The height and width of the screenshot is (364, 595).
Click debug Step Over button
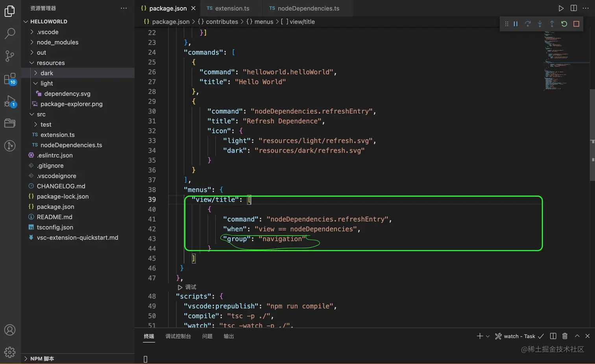(528, 24)
